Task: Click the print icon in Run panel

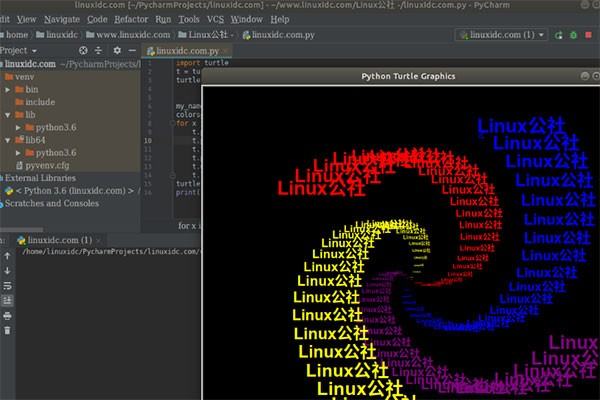Action: point(8,315)
